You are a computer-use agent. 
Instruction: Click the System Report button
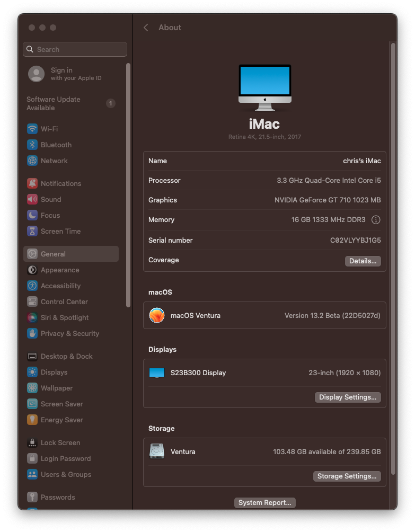tap(264, 503)
